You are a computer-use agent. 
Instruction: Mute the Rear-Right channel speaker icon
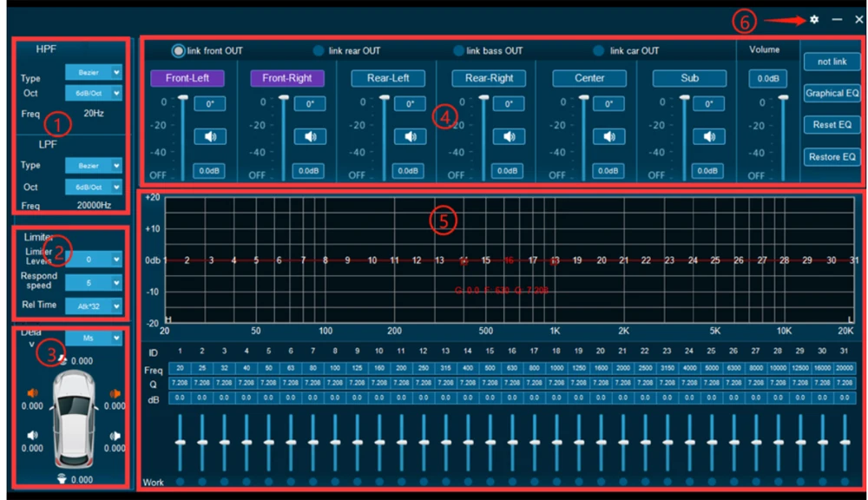pyautogui.click(x=509, y=136)
